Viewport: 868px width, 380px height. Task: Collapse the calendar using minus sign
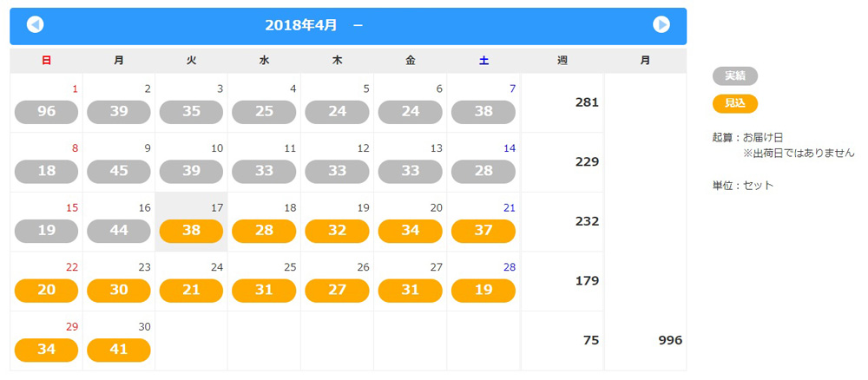pyautogui.click(x=358, y=25)
